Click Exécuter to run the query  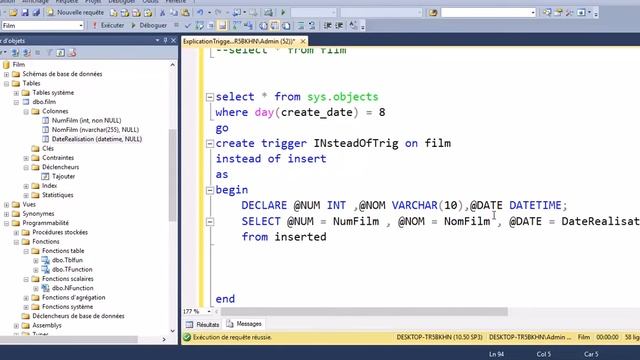tap(108, 25)
